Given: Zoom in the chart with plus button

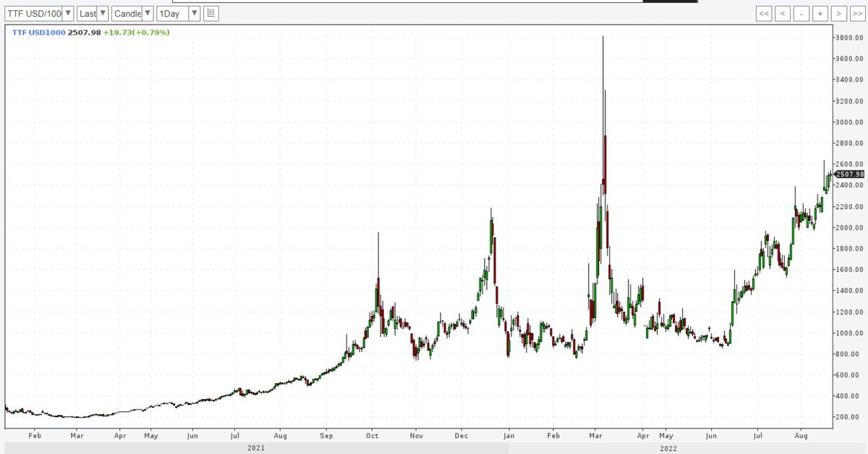Looking at the screenshot, I should [x=820, y=14].
